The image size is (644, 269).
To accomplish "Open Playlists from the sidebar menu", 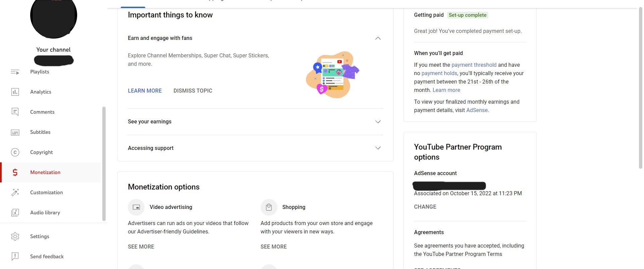I will click(x=50, y=72).
